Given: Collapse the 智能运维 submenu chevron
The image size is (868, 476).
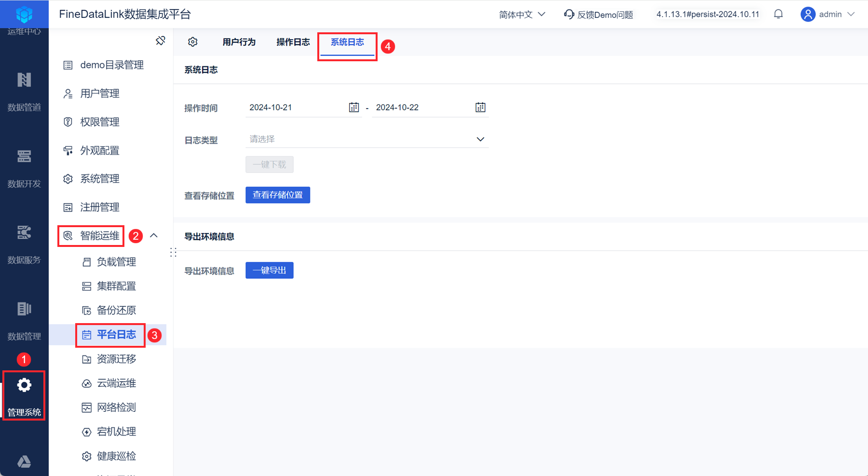Looking at the screenshot, I should (x=154, y=235).
